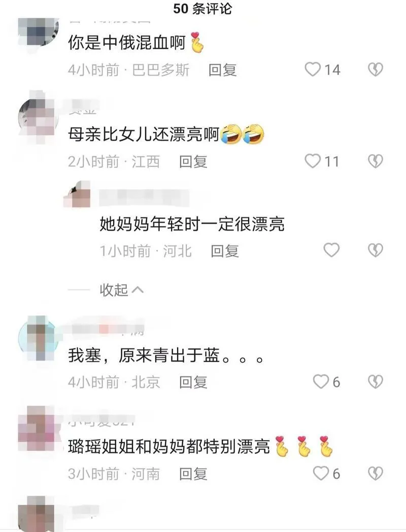Like the 她妈妈年轻时一定很漂亮 reply
Screen dimensions: 406x532
[331, 251]
